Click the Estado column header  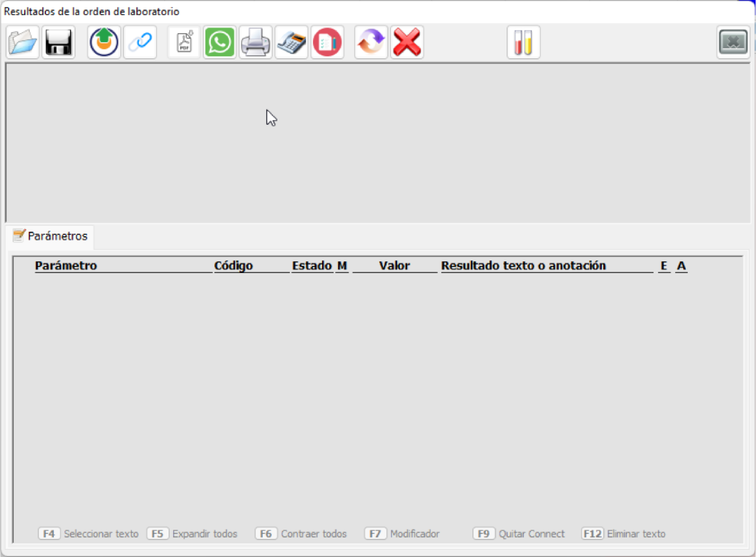tap(312, 266)
